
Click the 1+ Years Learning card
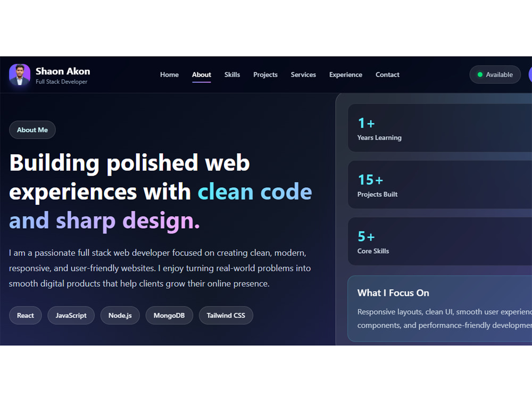(x=440, y=128)
